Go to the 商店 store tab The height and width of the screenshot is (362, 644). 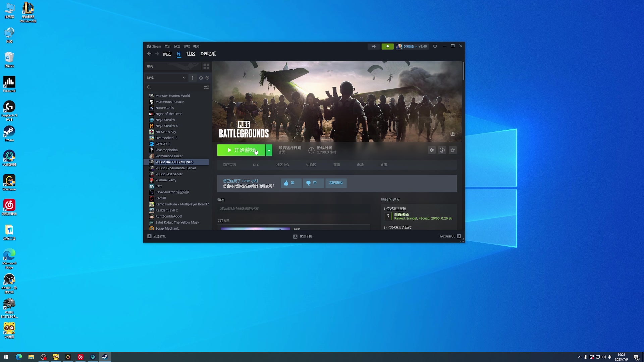pyautogui.click(x=167, y=54)
